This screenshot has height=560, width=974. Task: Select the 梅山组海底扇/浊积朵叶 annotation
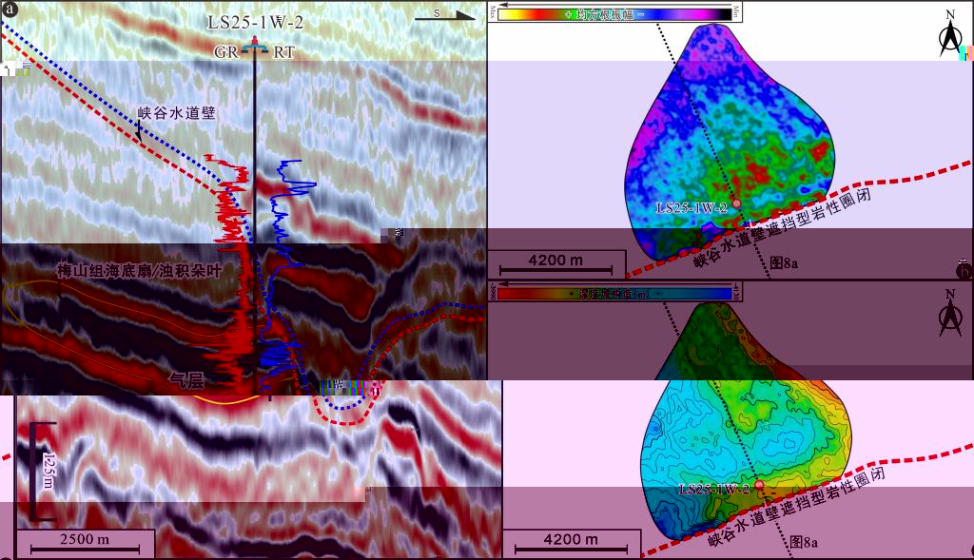click(x=138, y=270)
